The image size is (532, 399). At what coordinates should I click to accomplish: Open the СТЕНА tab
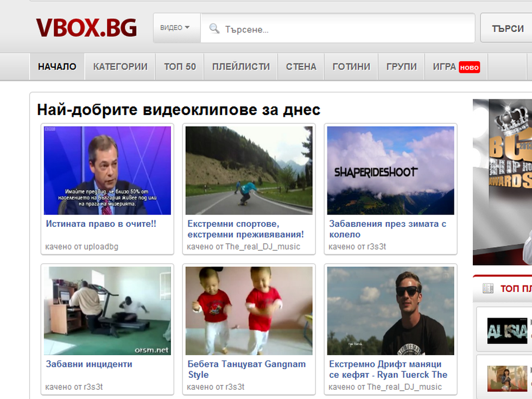coord(301,67)
